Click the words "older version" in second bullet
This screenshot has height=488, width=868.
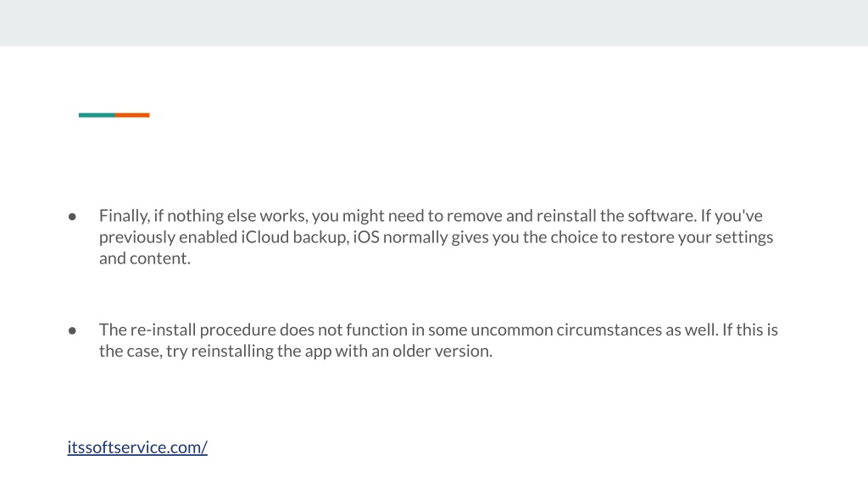(442, 351)
